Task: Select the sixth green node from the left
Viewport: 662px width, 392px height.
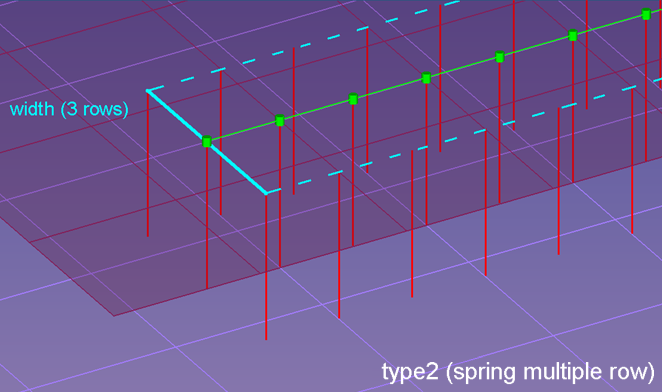Action: pos(573,35)
